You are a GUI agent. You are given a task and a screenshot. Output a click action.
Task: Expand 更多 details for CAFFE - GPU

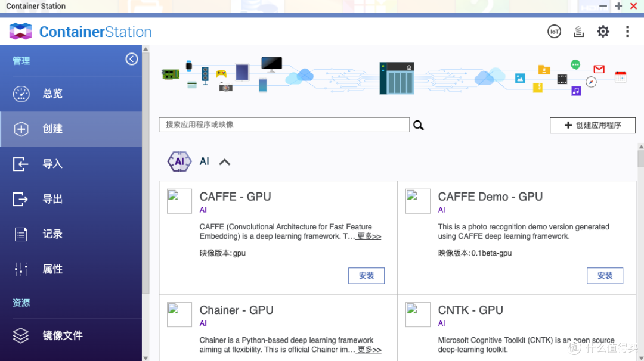point(369,236)
